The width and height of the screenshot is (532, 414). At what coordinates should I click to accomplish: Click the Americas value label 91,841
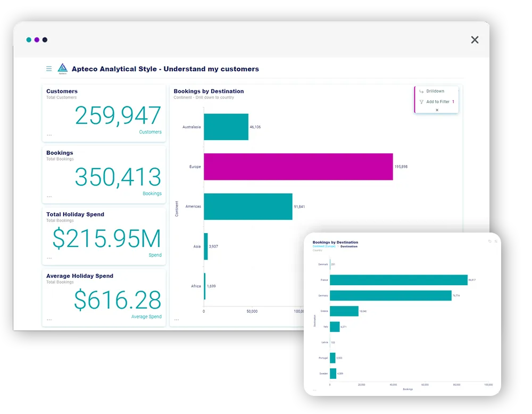pyautogui.click(x=299, y=206)
